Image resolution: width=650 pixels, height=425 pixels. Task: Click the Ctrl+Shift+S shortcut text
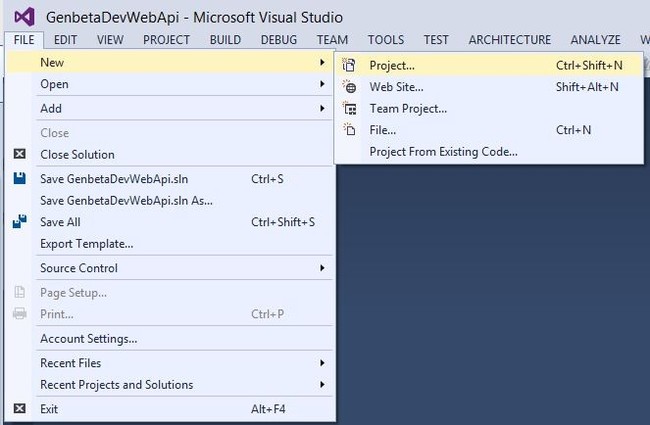(x=283, y=222)
